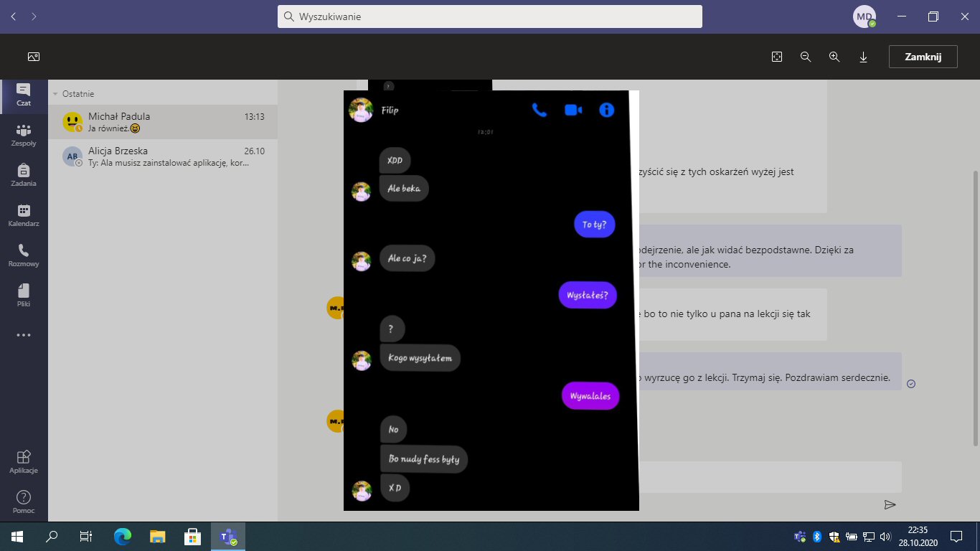Select Alicja Brzeska chat
Image resolution: width=980 pixels, height=551 pixels.
pos(162,156)
